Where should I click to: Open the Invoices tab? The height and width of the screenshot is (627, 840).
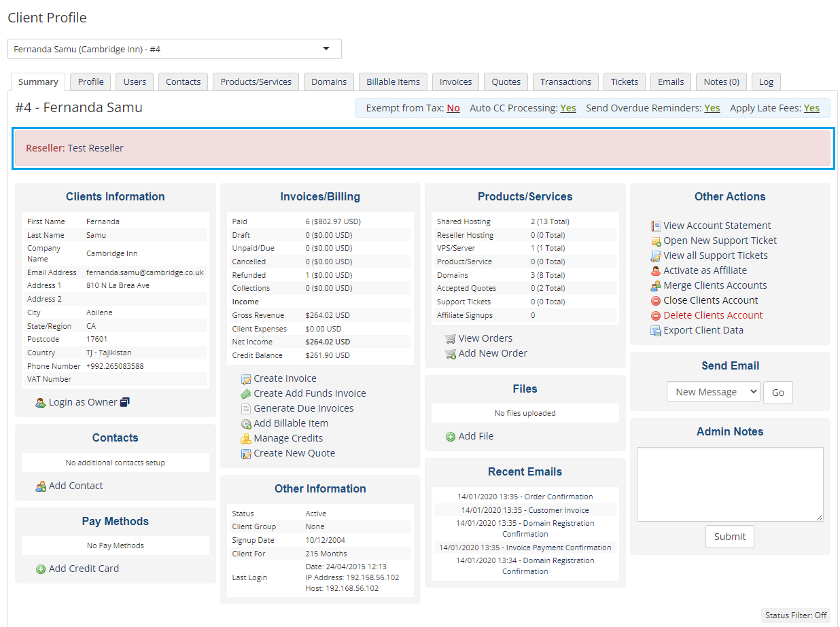coord(456,82)
